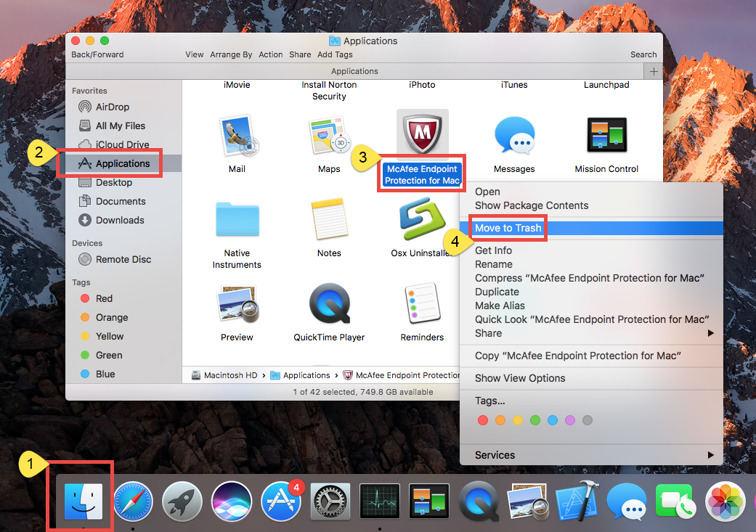Expand the Share submenu

click(x=488, y=332)
